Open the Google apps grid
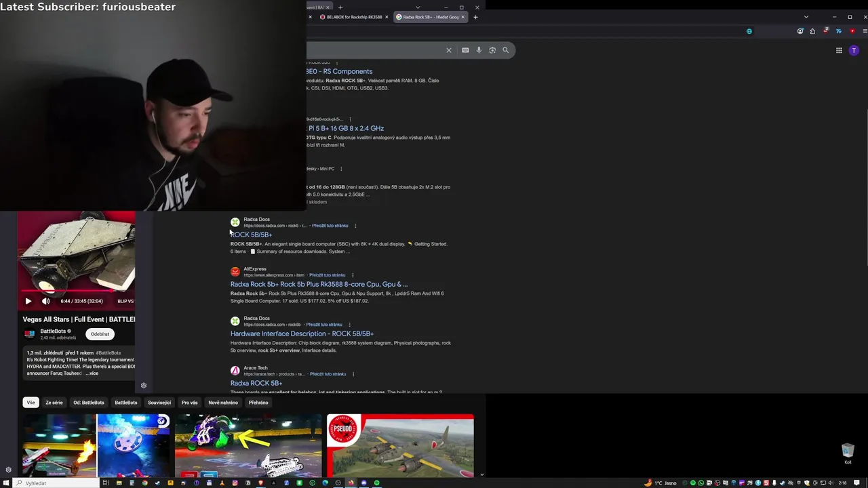This screenshot has width=868, height=488. click(839, 50)
